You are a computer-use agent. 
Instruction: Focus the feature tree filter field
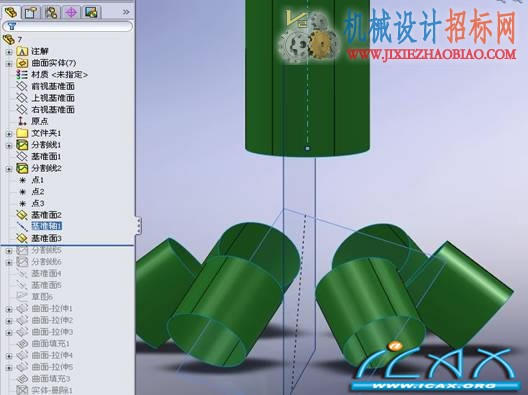point(67,26)
